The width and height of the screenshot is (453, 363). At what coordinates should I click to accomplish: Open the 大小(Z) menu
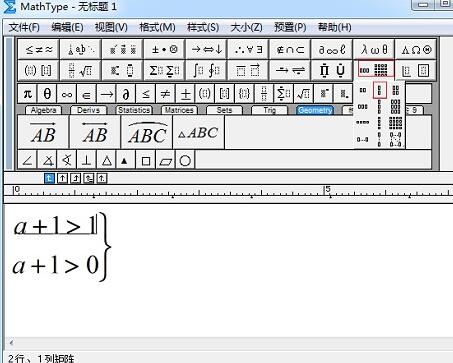pyautogui.click(x=246, y=27)
